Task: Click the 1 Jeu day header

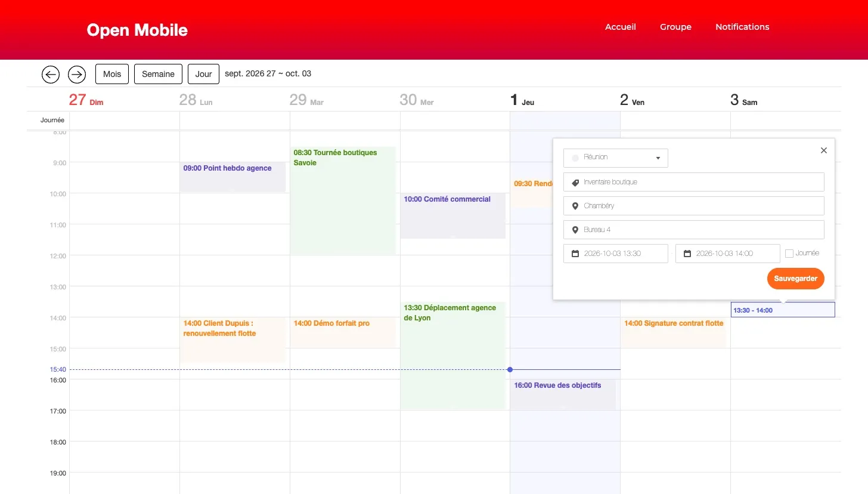Action: click(522, 100)
